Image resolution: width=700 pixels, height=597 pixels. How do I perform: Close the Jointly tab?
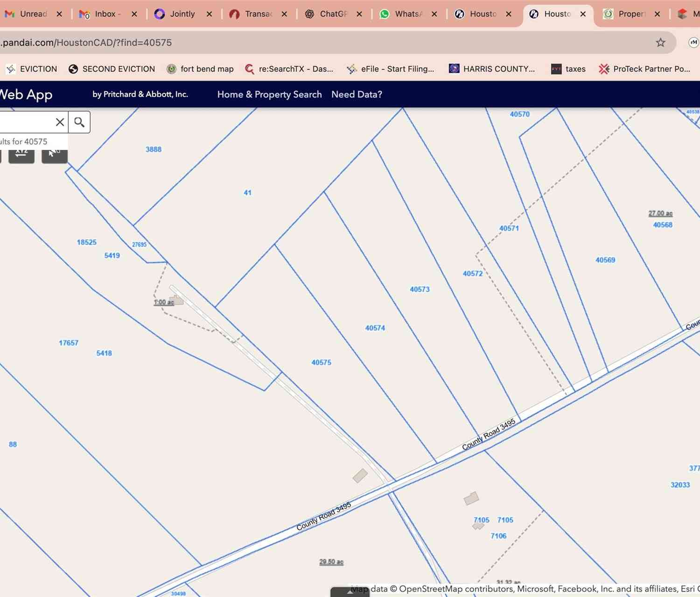(x=209, y=14)
